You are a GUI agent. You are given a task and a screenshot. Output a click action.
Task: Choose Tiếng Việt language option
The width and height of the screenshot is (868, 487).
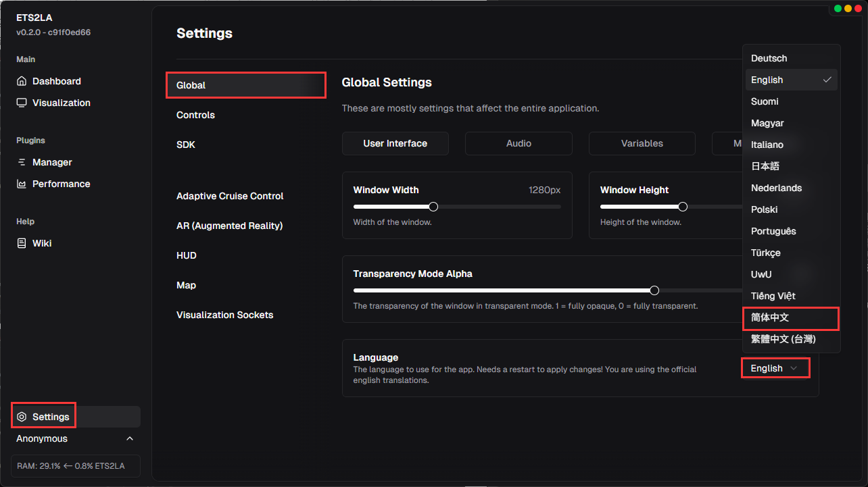pyautogui.click(x=792, y=296)
